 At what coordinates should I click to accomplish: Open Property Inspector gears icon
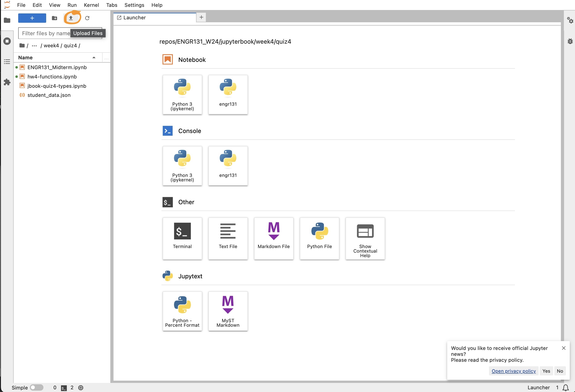click(570, 20)
